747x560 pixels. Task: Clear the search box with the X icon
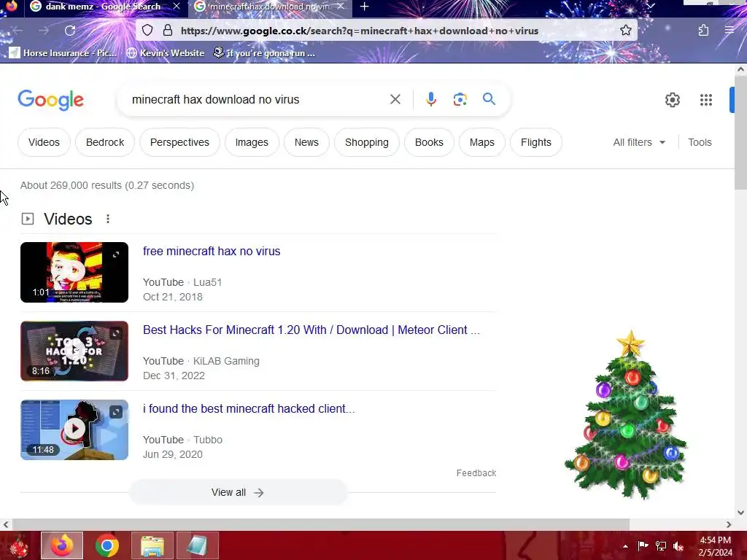pos(395,99)
